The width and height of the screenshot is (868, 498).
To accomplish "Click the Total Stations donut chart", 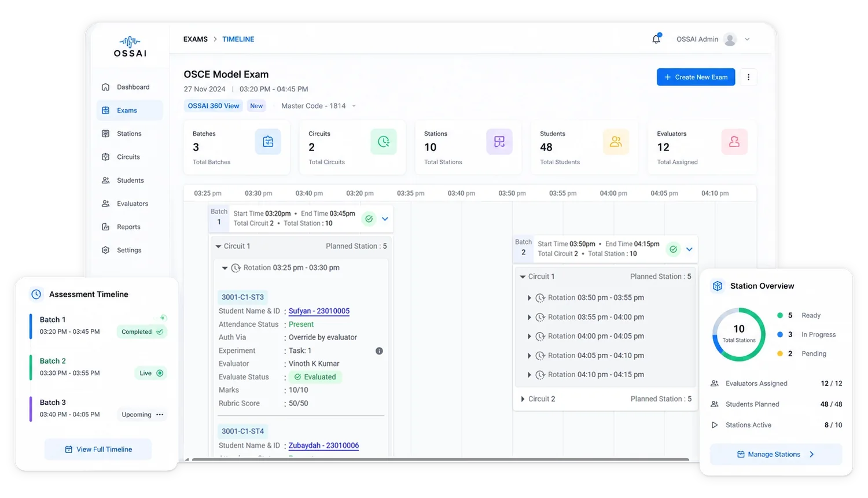I will coord(739,334).
